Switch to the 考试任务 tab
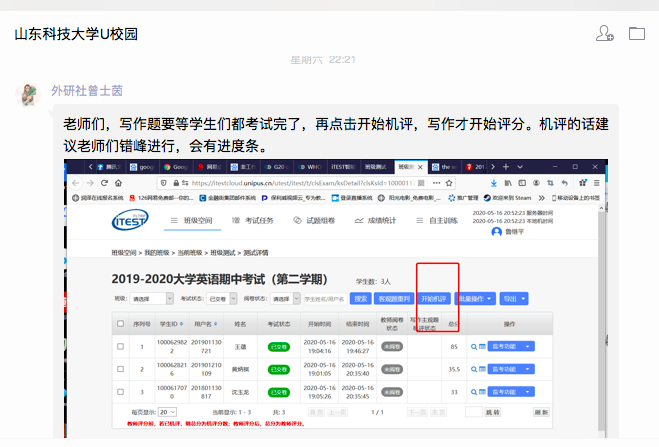Viewport: 659px width, 447px height. [x=261, y=221]
